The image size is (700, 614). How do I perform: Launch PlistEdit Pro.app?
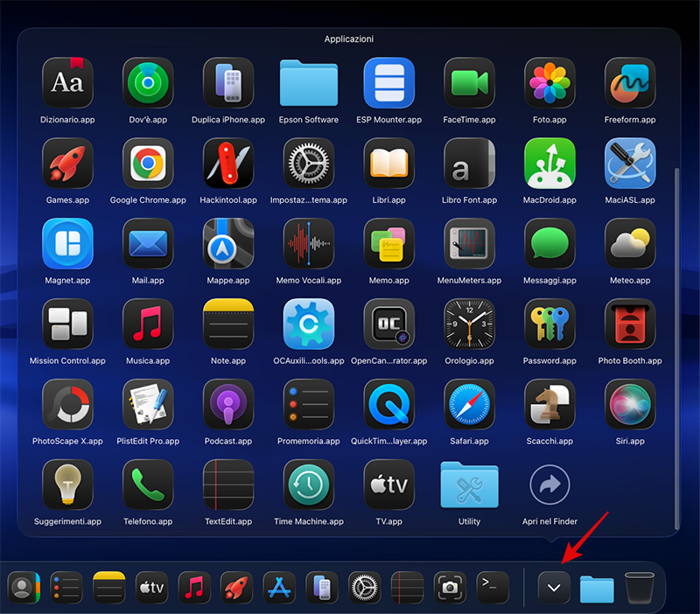click(148, 404)
